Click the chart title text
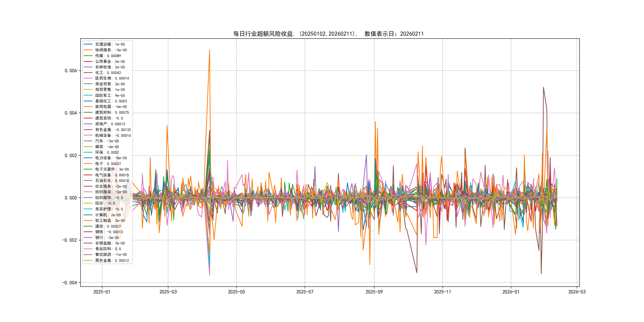This screenshot has width=644, height=322. click(x=328, y=34)
